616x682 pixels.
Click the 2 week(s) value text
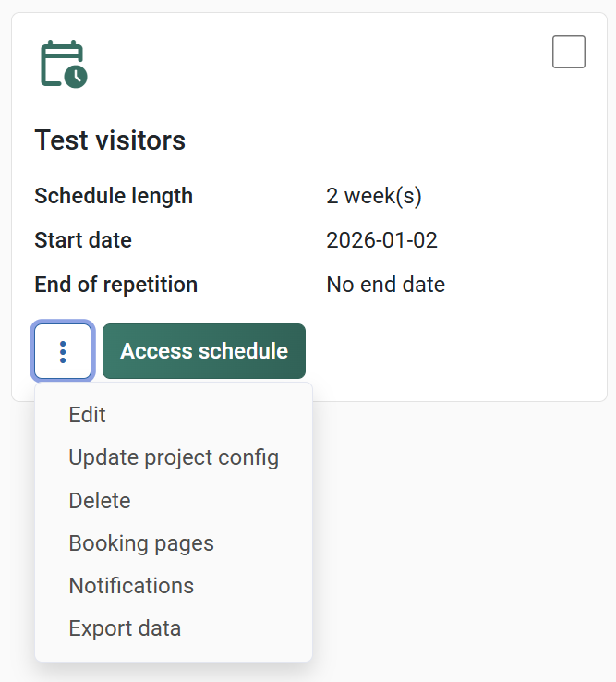tap(374, 196)
